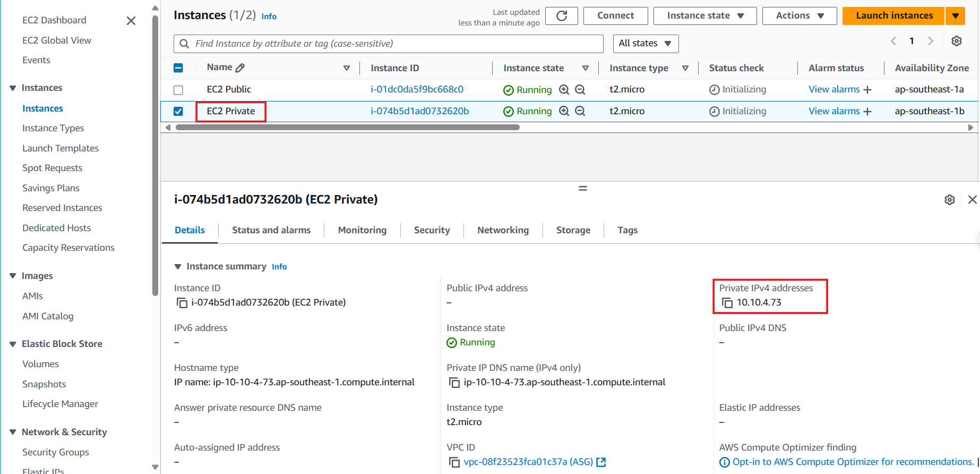The image size is (980, 474).
Task: Add alarm plus icon for EC2 Public
Action: (x=867, y=90)
